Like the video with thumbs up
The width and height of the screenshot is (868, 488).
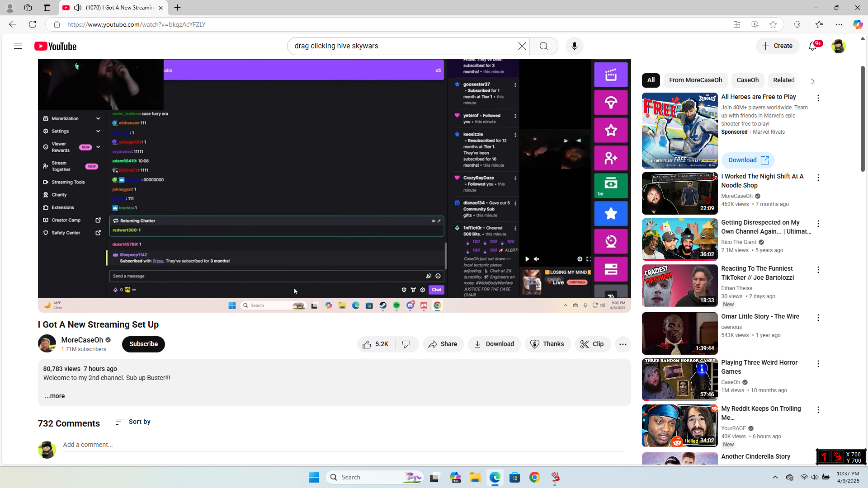376,344
